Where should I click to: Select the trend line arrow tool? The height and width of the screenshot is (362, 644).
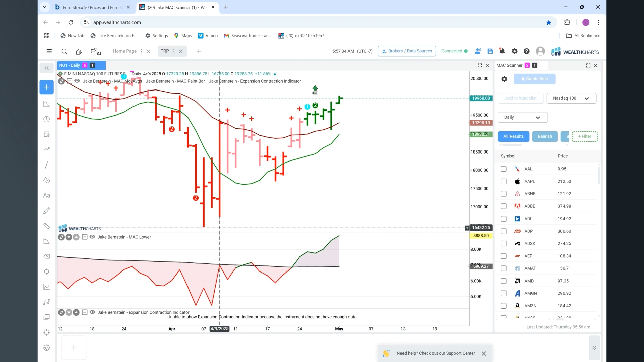pyautogui.click(x=46, y=149)
